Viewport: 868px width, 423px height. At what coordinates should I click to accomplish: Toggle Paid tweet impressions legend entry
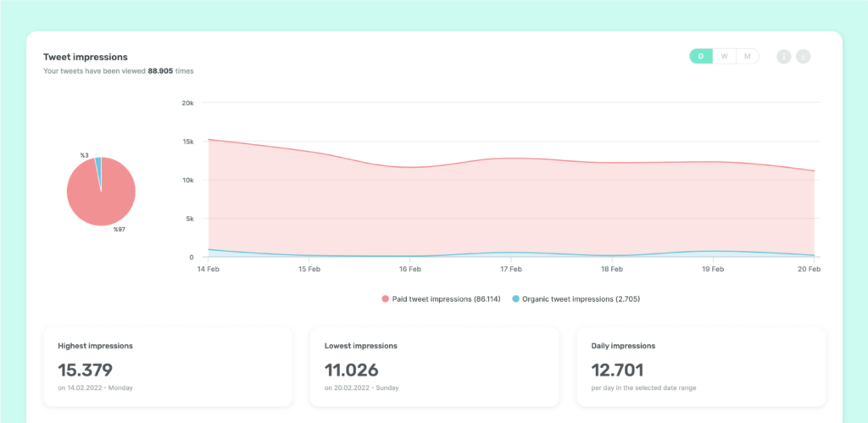coord(441,299)
